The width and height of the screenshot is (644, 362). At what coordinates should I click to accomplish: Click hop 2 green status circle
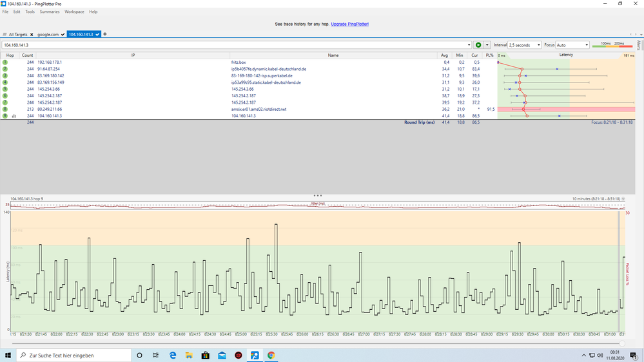click(x=5, y=69)
